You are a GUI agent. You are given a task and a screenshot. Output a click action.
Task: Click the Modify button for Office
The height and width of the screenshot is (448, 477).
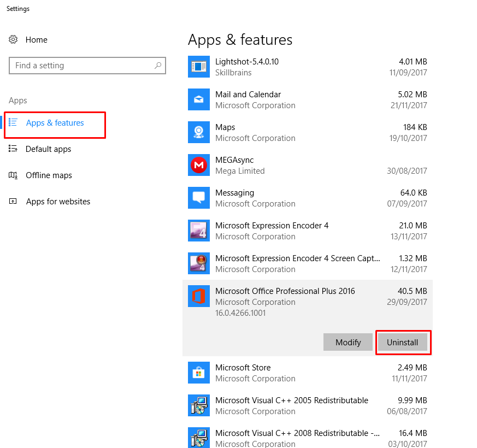pos(348,342)
